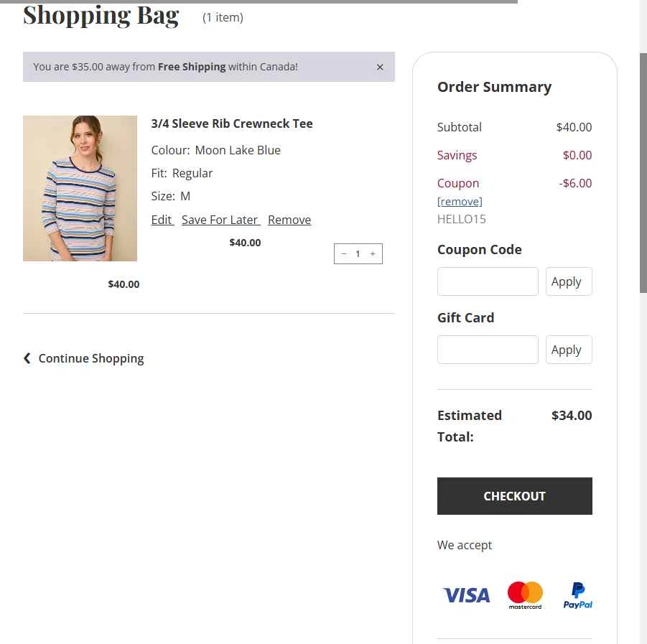The width and height of the screenshot is (647, 644).
Task: Focus the Coupon Code input field
Action: (x=488, y=281)
